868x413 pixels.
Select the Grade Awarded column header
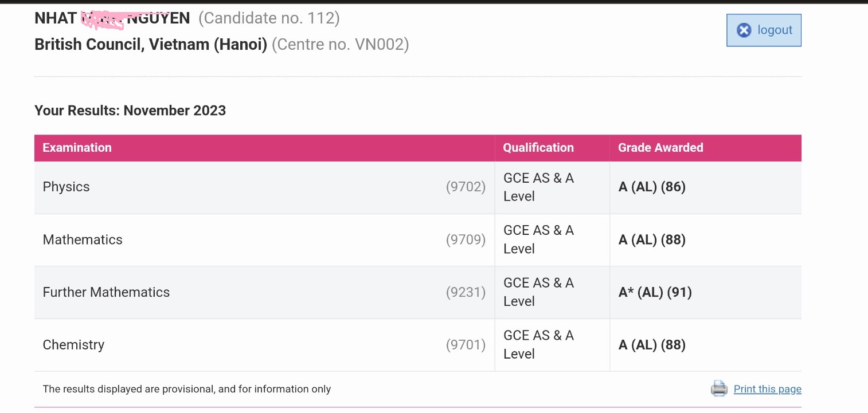(660, 148)
